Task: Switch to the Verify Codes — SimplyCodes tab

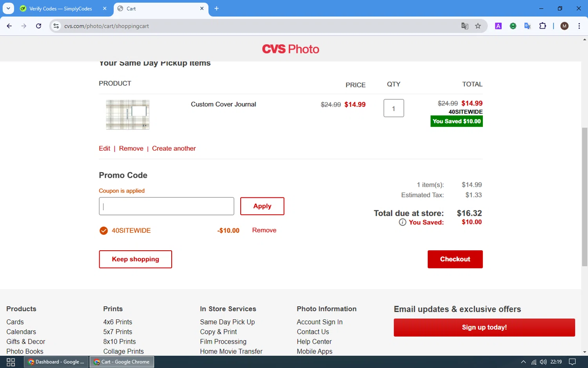Action: point(61,9)
